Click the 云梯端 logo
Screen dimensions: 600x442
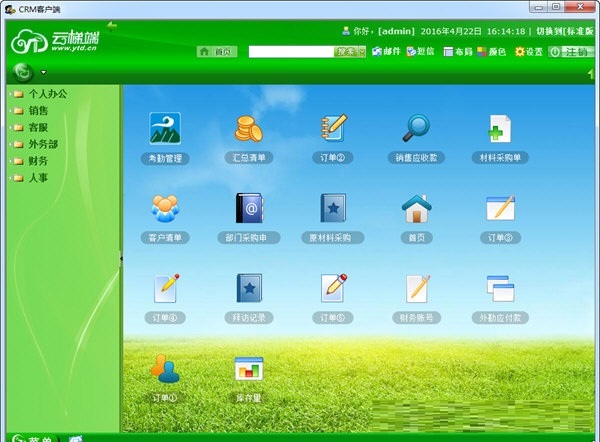55,41
